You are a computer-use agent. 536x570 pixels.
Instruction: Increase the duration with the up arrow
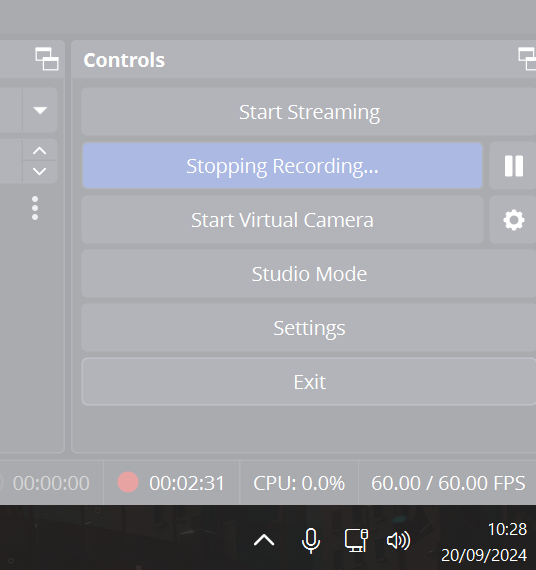pyautogui.click(x=39, y=150)
